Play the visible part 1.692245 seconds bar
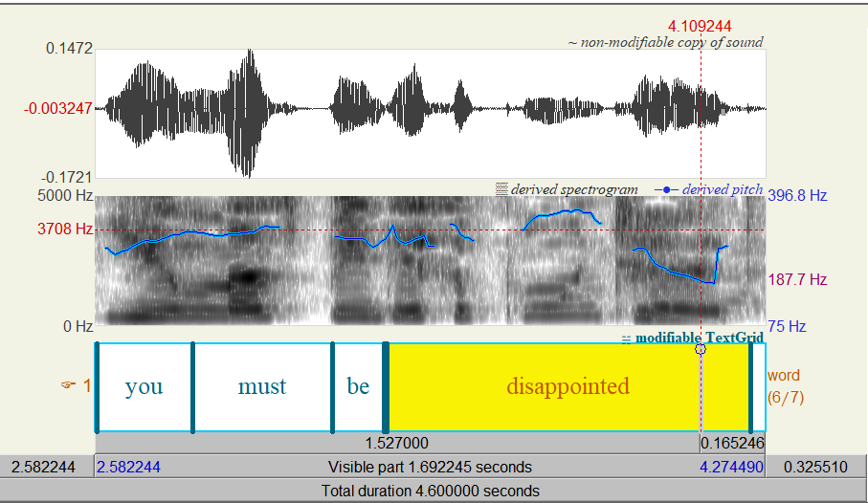868x503 pixels. pos(430,467)
